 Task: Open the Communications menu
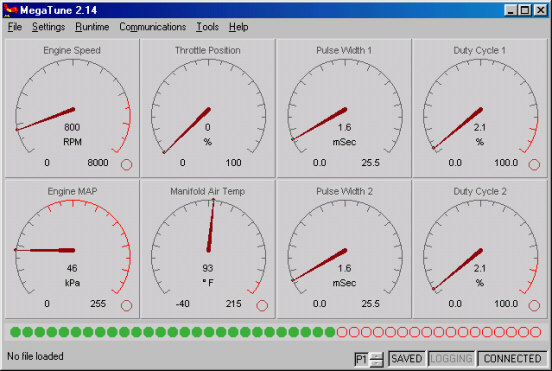point(152,27)
